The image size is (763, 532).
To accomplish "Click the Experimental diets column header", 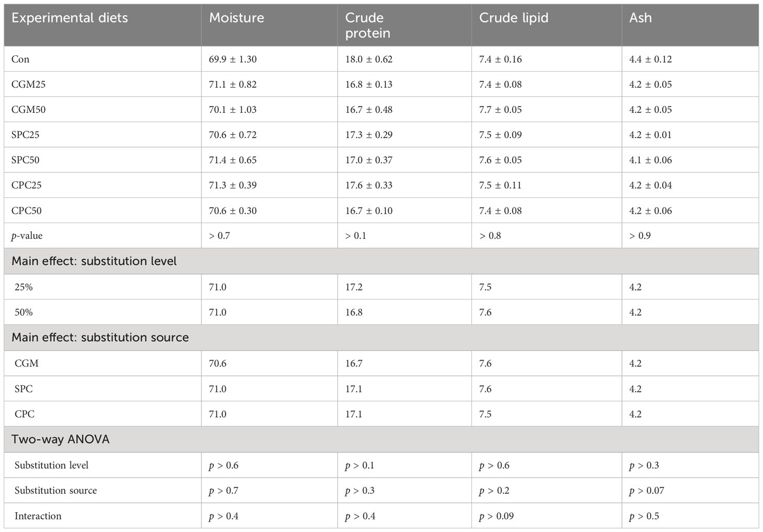I will click(x=70, y=18).
